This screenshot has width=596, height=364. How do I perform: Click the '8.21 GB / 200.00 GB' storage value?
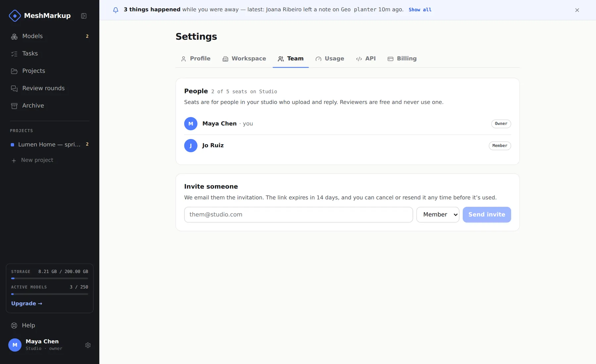[x=63, y=272]
